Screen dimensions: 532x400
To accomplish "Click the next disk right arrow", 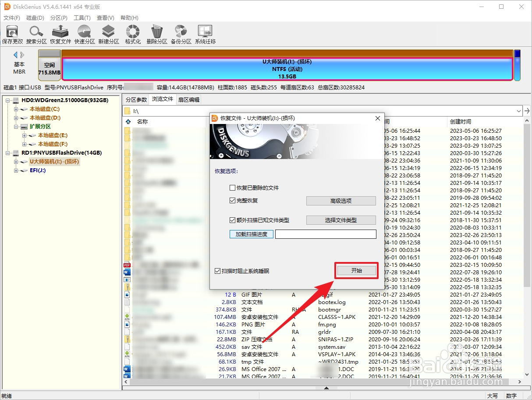I will point(22,55).
